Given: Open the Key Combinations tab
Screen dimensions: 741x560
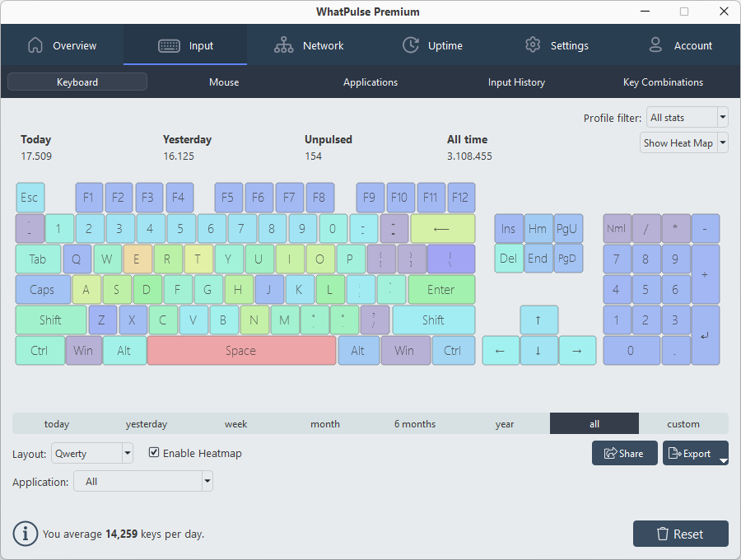Looking at the screenshot, I should (661, 82).
